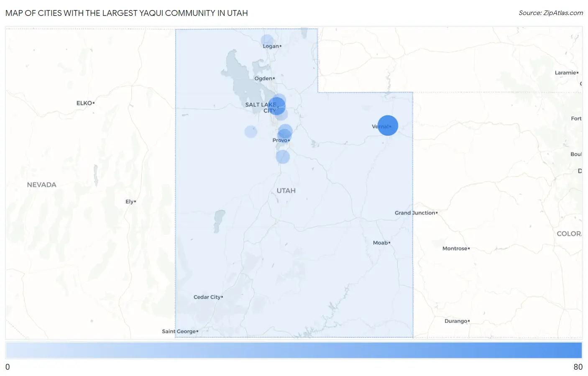Click the UTAH state label
The height and width of the screenshot is (376, 588).
pyautogui.click(x=286, y=191)
